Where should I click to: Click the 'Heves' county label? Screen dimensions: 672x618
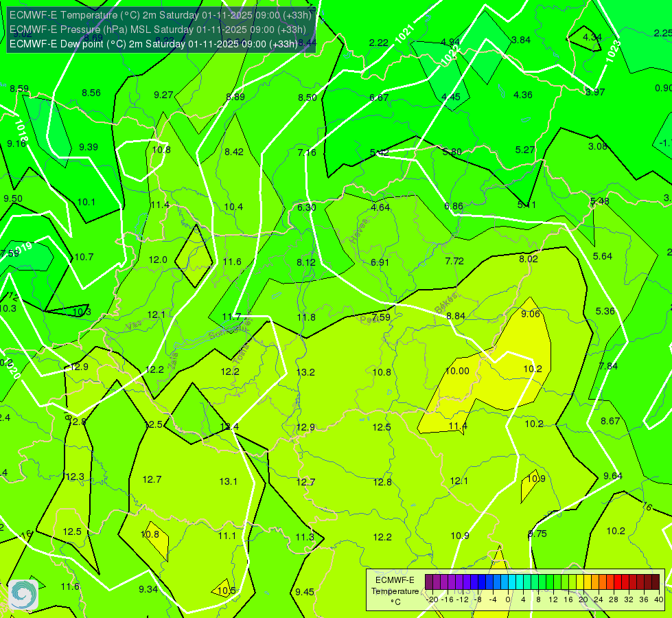(359, 231)
